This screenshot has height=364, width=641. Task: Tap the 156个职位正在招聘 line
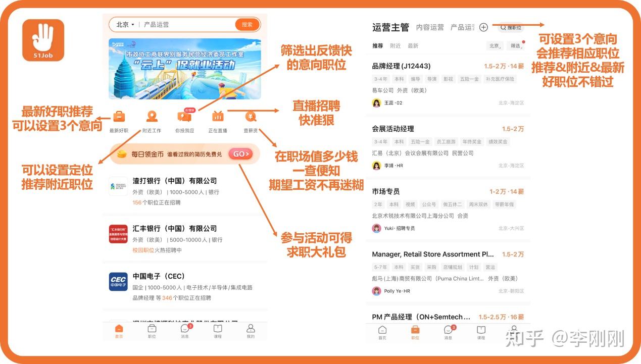coord(157,202)
